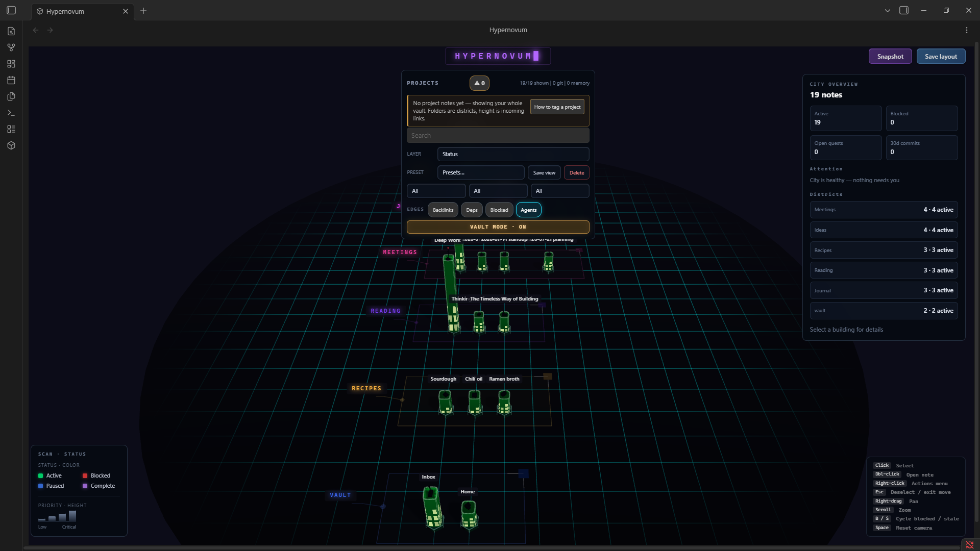
Task: Click the VAULT district label
Action: coord(340,495)
